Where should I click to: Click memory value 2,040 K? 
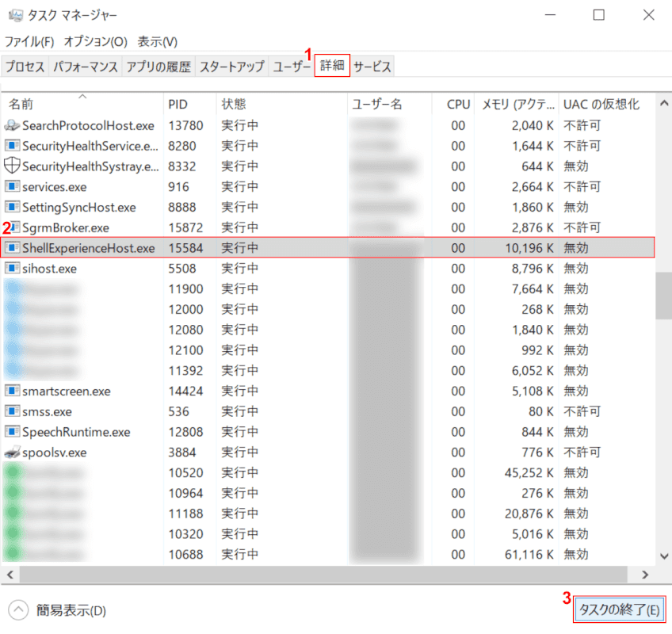(x=533, y=125)
